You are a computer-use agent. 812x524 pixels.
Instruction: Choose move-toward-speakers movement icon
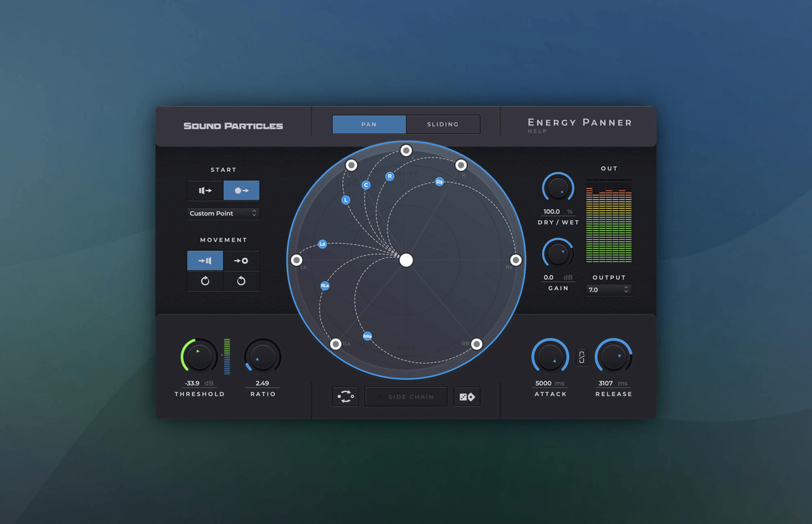[205, 261]
